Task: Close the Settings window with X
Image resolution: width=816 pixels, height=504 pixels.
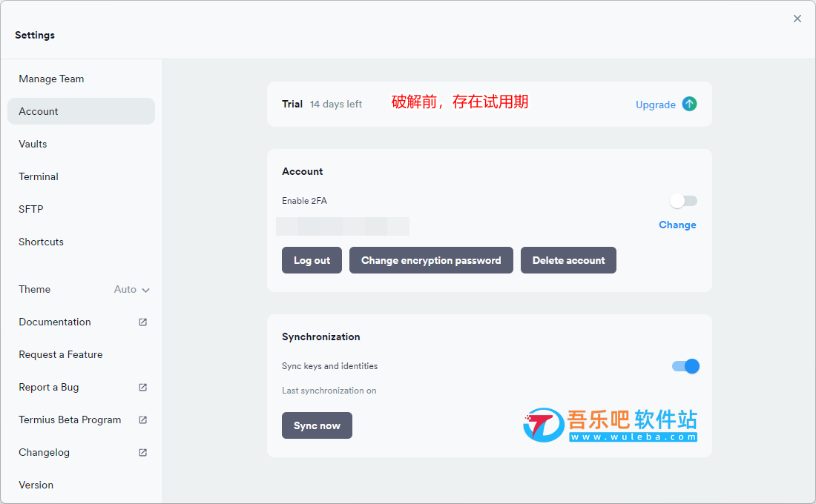Action: 797,19
